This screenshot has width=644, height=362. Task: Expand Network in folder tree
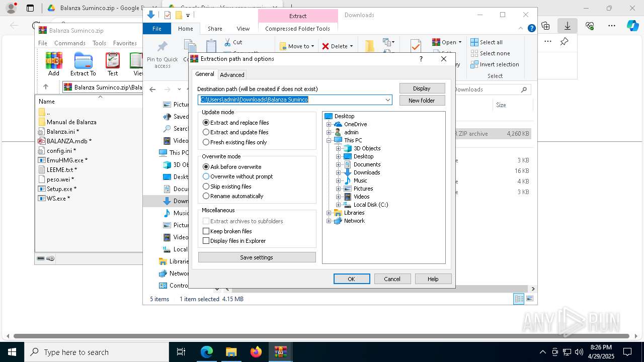[x=329, y=221]
